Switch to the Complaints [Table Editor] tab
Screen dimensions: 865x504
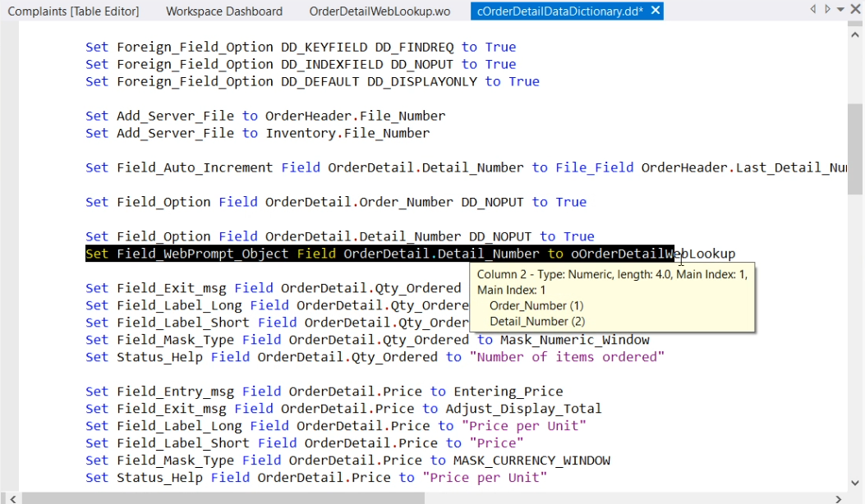click(x=73, y=11)
